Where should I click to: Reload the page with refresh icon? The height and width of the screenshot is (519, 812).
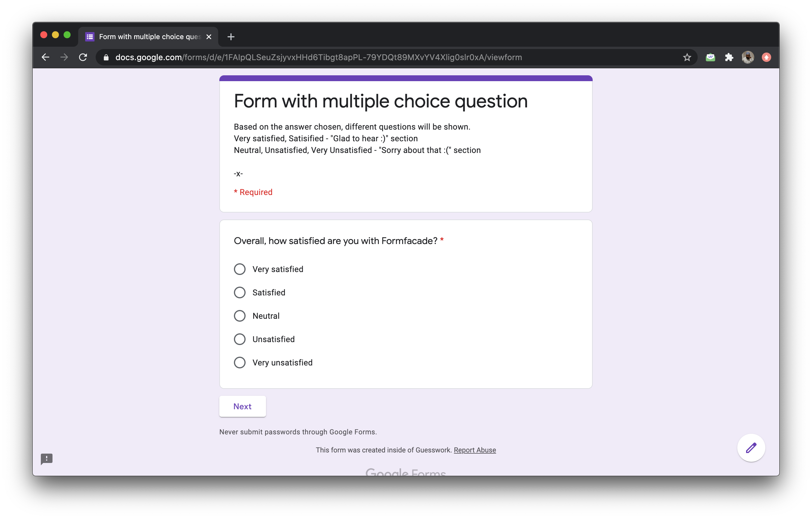pos(83,58)
